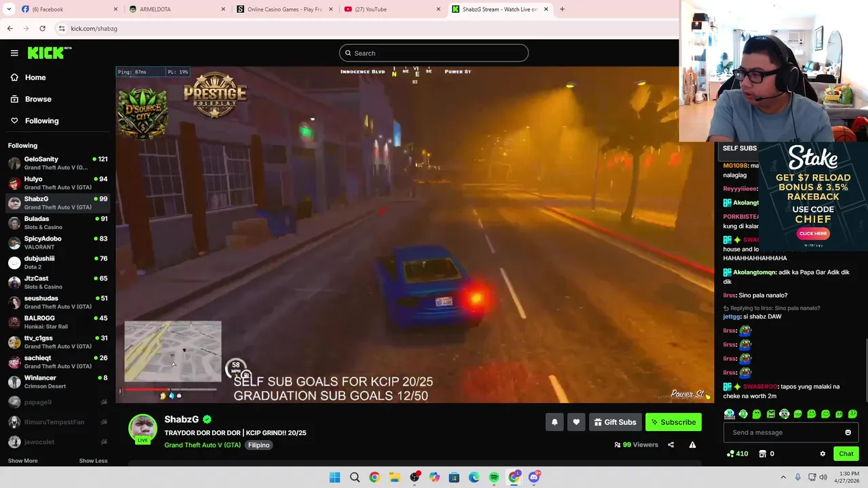This screenshot has height=488, width=868.
Task: Open offline channel RimuruTempestFan
Action: click(x=58, y=422)
